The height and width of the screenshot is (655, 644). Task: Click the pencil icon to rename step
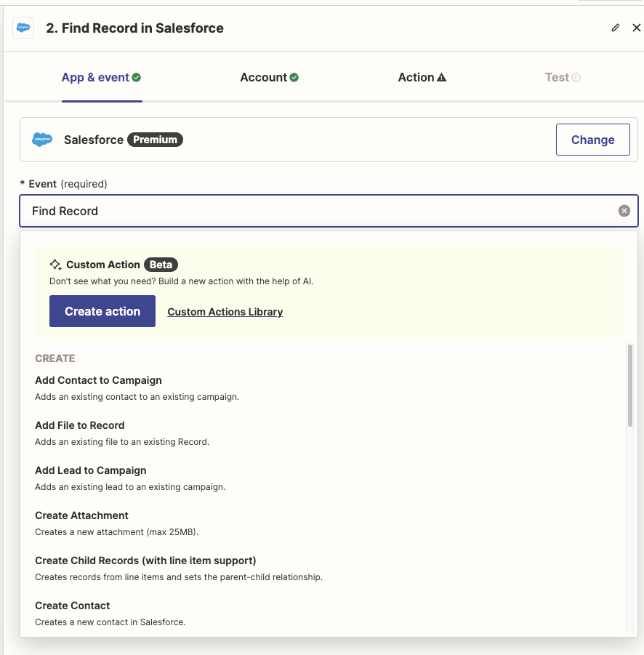(616, 28)
